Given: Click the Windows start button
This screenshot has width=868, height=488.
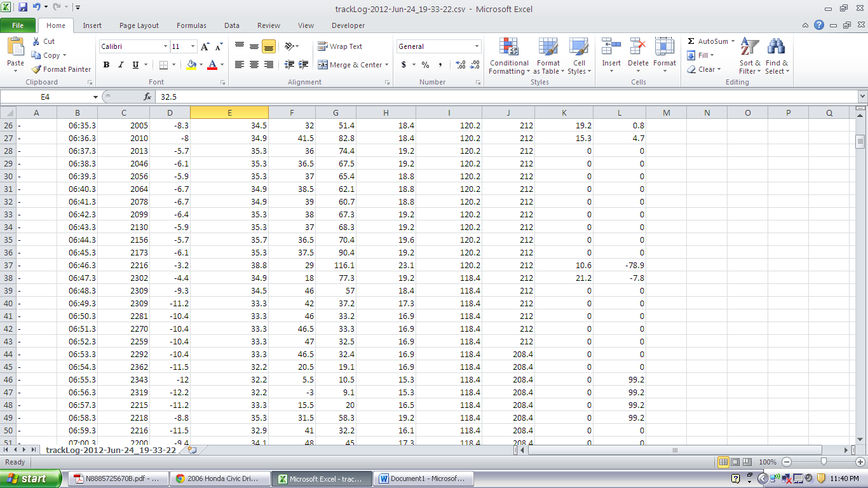Looking at the screenshot, I should click(x=31, y=478).
